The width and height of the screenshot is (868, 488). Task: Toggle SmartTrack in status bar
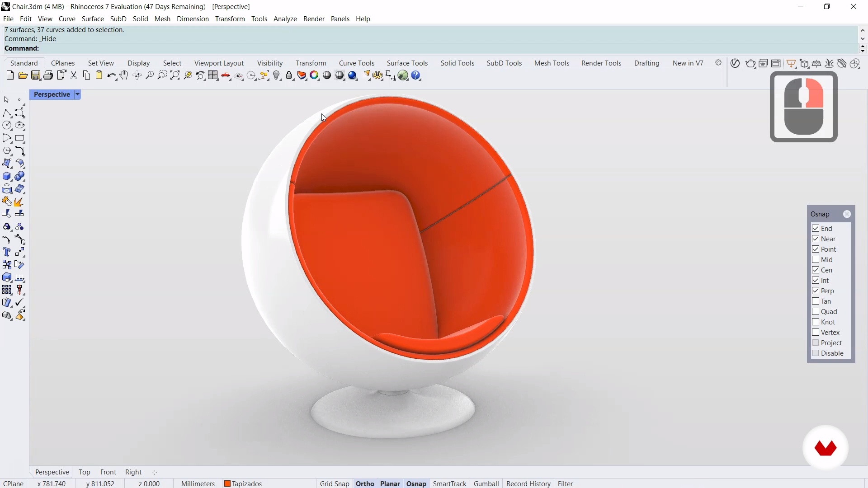coord(449,483)
